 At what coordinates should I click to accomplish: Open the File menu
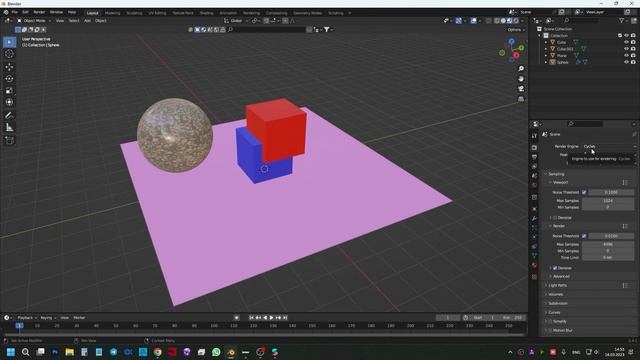15,12
